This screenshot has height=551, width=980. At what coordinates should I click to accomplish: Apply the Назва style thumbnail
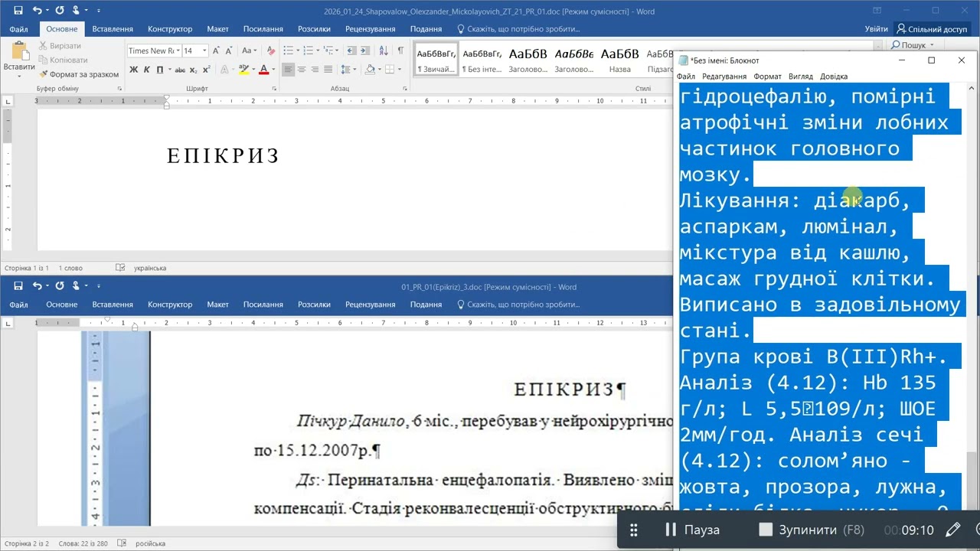619,59
